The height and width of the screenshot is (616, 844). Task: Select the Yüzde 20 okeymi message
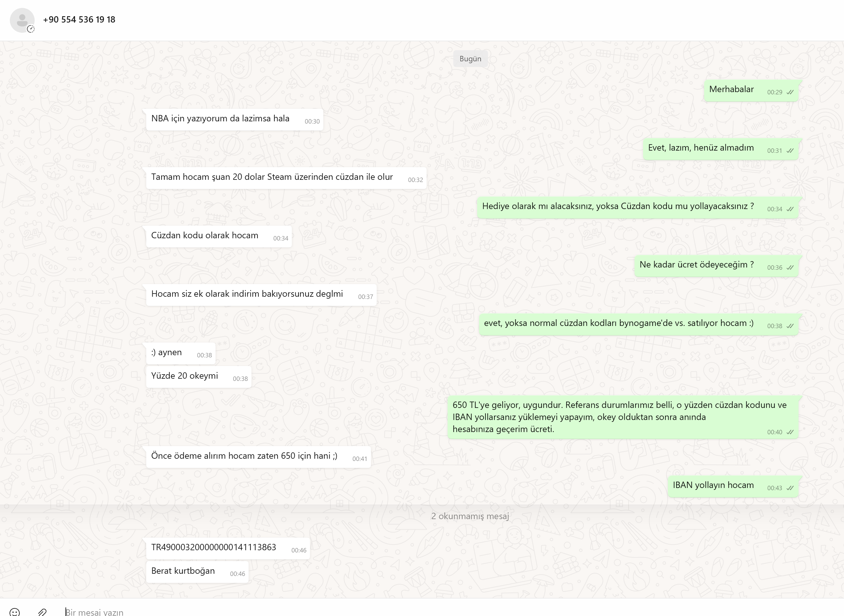(198, 376)
